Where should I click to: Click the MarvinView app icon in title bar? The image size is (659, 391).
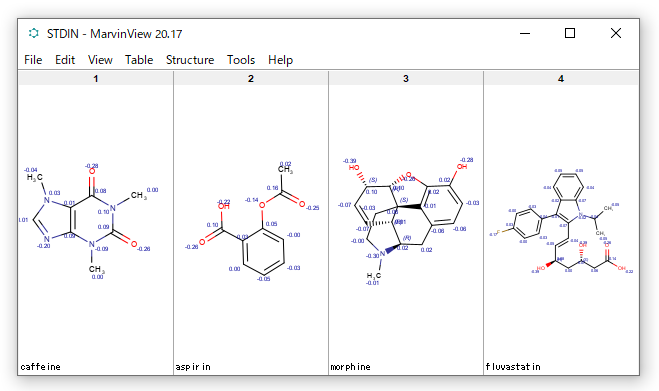(33, 33)
